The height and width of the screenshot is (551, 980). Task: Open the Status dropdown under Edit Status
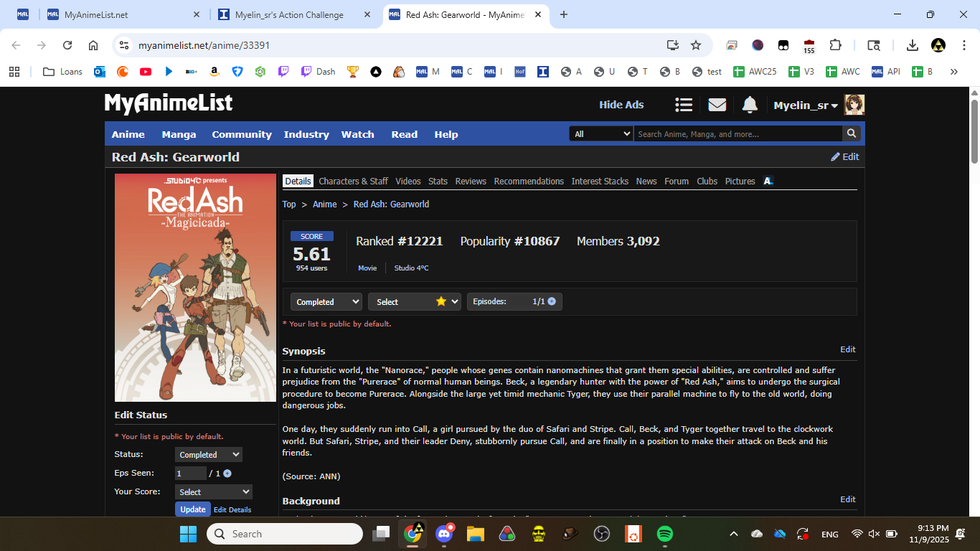pyautogui.click(x=209, y=455)
